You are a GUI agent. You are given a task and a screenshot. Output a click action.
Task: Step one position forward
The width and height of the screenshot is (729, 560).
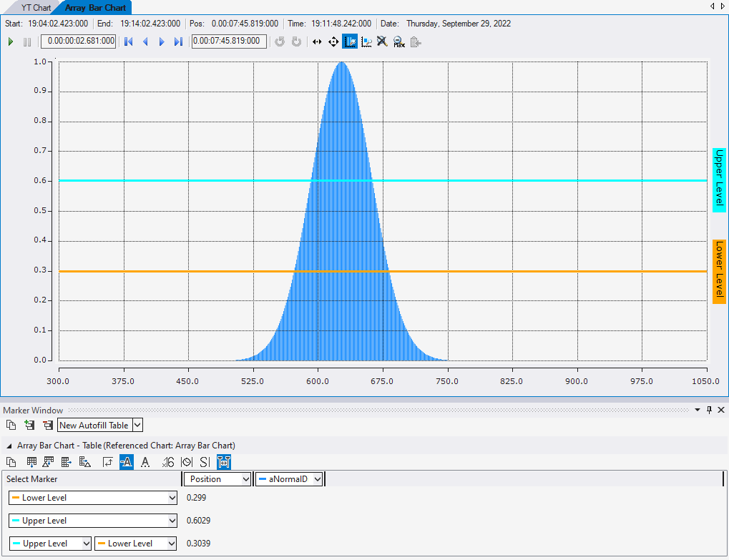(x=162, y=41)
